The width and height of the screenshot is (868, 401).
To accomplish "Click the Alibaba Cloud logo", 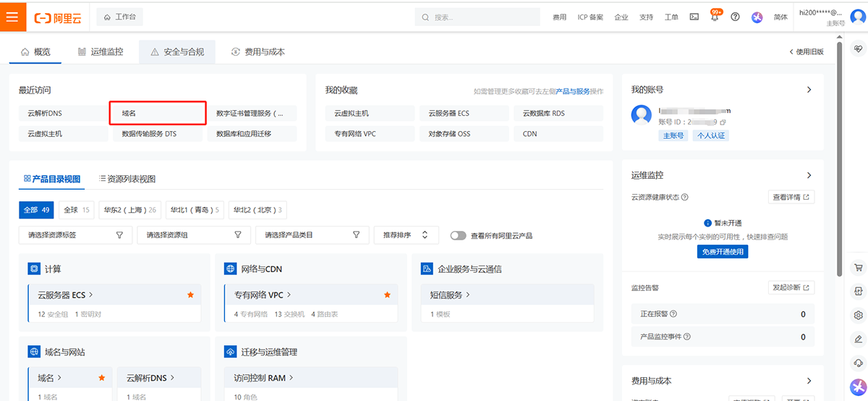I will pyautogui.click(x=58, y=17).
